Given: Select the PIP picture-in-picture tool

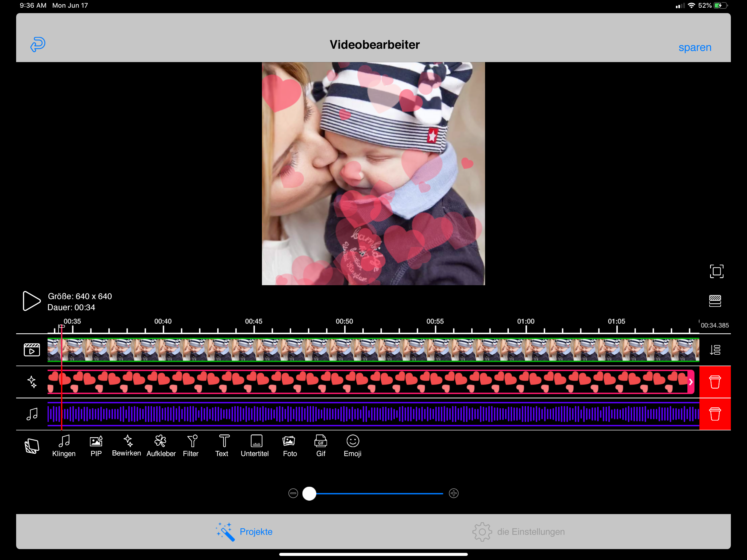Looking at the screenshot, I should click(96, 445).
